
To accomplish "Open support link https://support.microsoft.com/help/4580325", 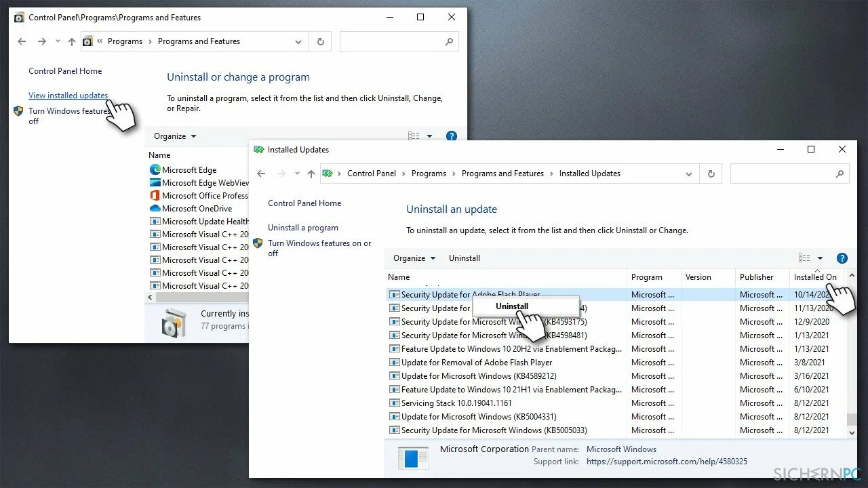I will [x=667, y=462].
